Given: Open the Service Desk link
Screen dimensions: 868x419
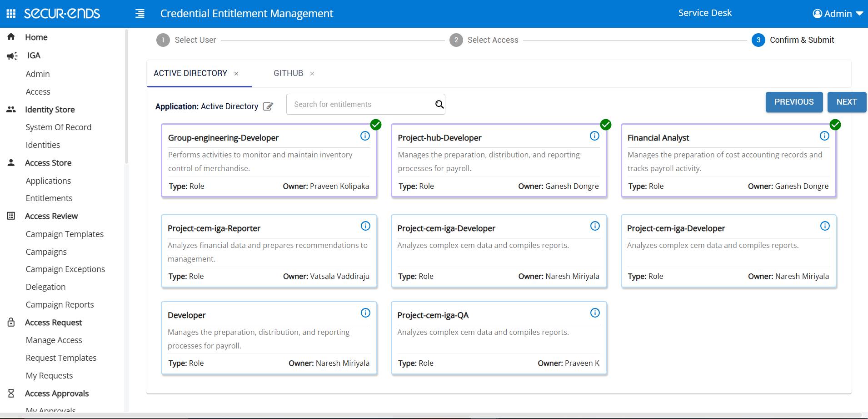Looking at the screenshot, I should coord(705,13).
